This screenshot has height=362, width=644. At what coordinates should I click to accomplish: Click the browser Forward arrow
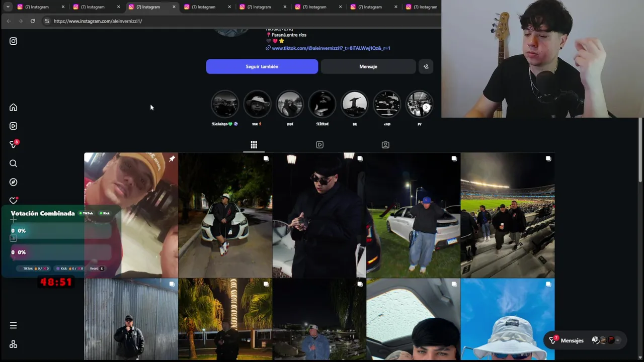pyautogui.click(x=21, y=21)
